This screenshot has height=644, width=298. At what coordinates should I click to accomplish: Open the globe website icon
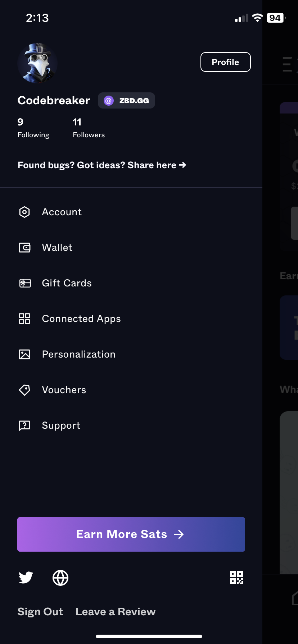(x=60, y=578)
